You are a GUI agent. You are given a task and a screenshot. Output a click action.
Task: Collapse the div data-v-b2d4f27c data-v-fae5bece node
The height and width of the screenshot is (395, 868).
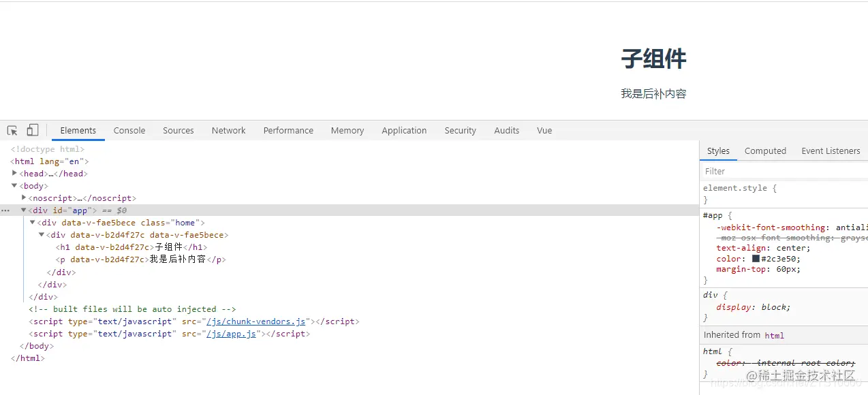[x=42, y=235]
